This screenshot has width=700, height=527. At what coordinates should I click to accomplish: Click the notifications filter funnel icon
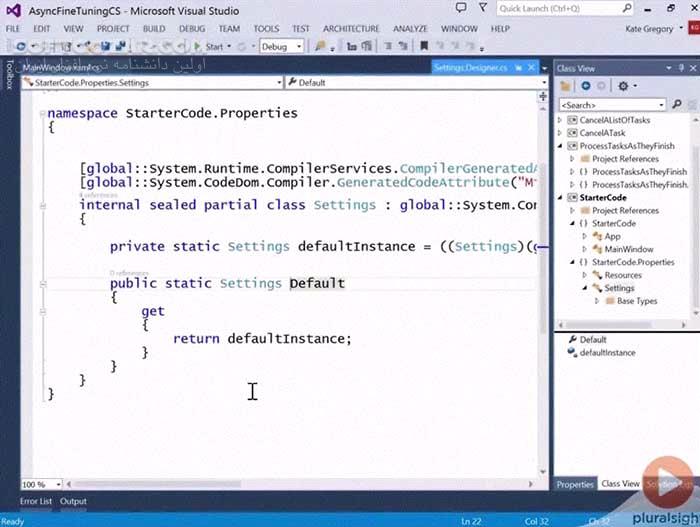pos(483,8)
